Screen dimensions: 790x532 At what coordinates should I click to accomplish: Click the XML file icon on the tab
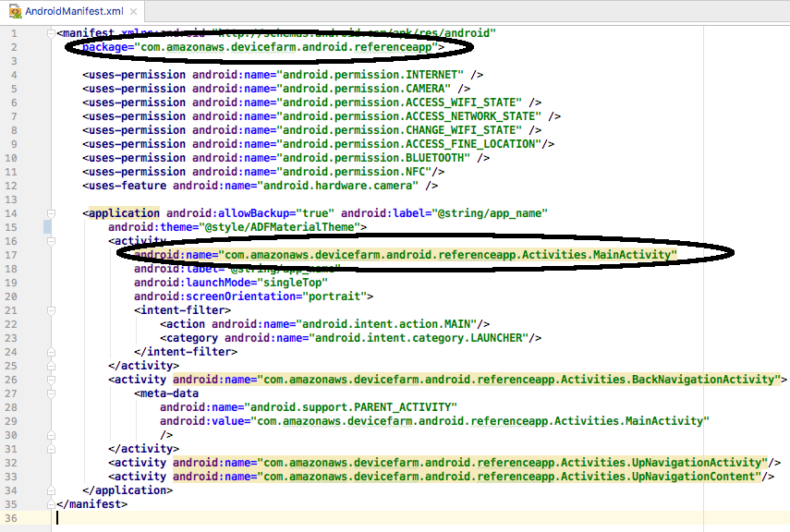pos(16,12)
